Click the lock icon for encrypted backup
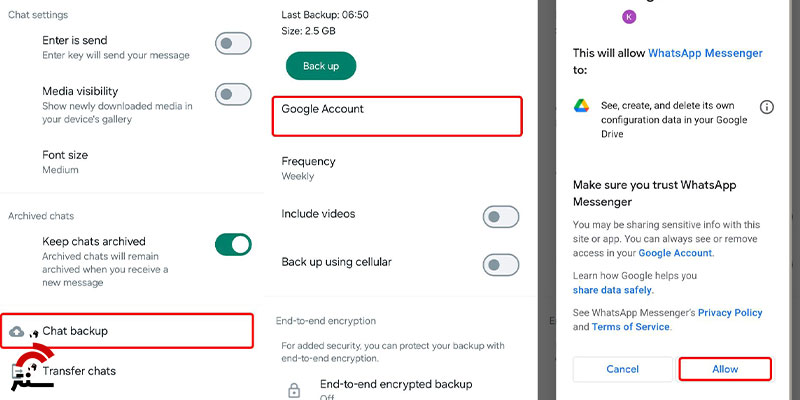Image resolution: width=800 pixels, height=400 pixels. (x=294, y=390)
